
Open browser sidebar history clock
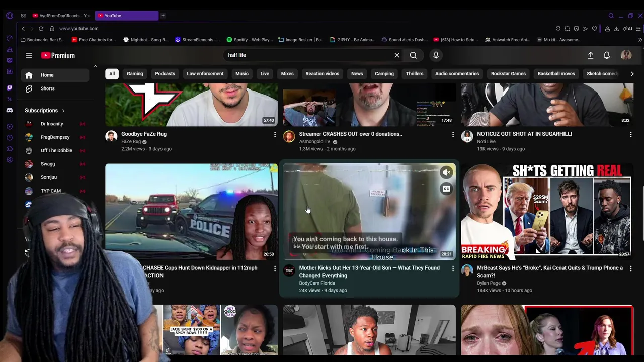click(x=9, y=137)
